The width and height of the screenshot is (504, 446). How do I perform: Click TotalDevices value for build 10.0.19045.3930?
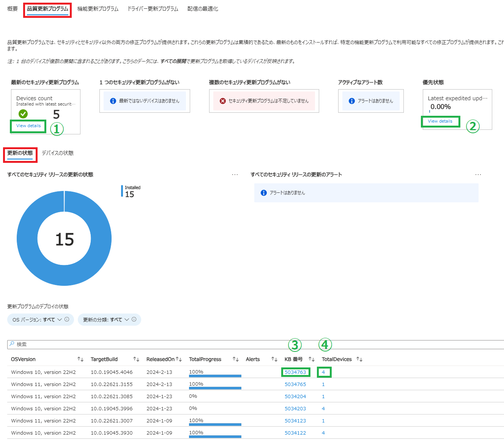[323, 433]
